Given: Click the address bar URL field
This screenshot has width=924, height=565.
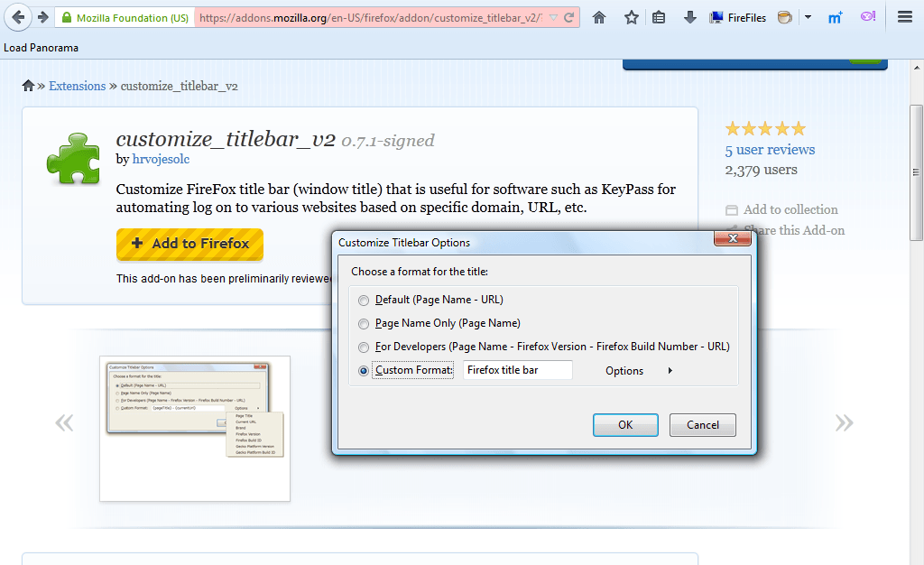Looking at the screenshot, I should click(x=370, y=18).
